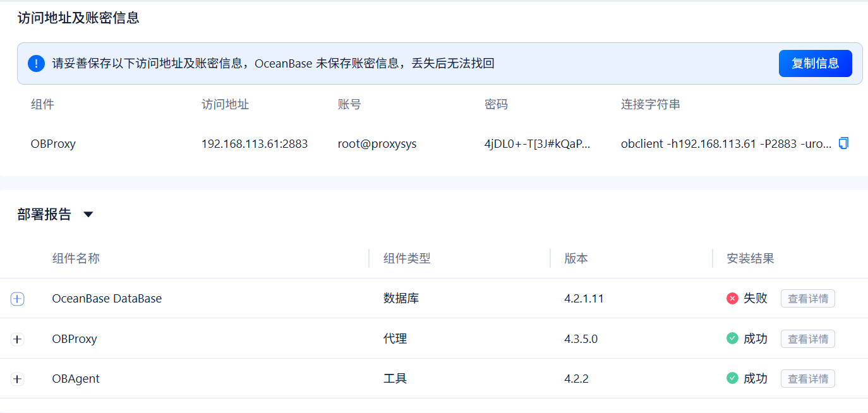
Task: View details for failed OceanBase DataBase
Action: tap(807, 299)
